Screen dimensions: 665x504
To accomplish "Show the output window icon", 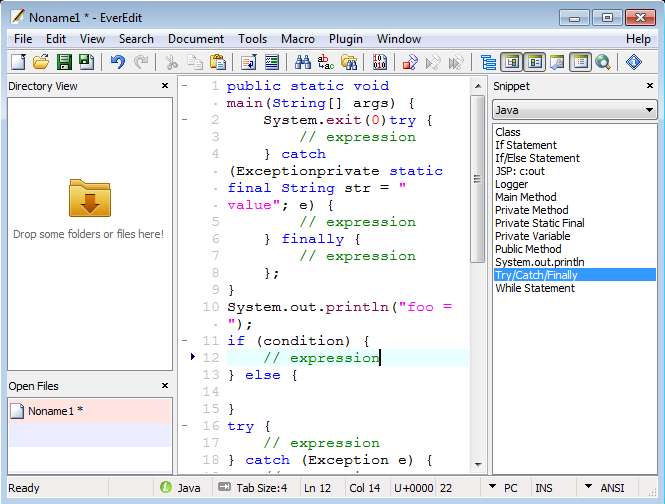I will [557, 62].
